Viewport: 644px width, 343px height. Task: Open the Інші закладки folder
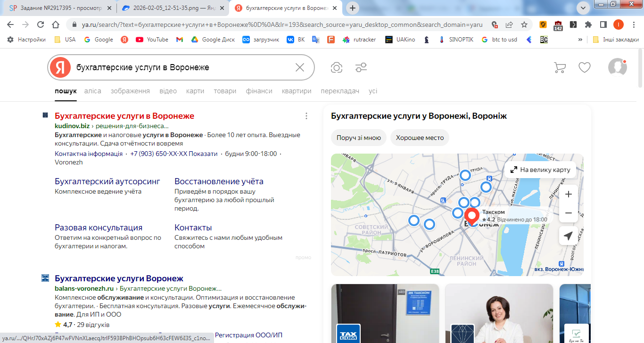point(615,40)
